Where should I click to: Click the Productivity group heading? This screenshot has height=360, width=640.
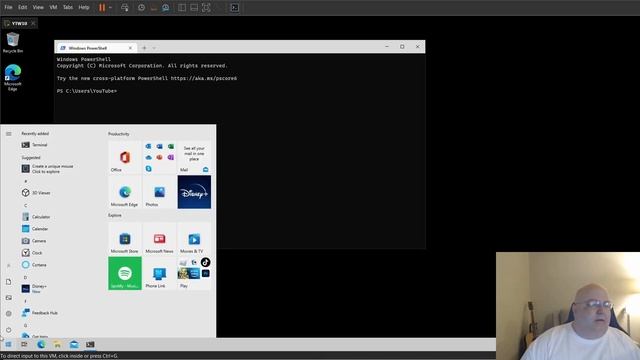(x=119, y=134)
